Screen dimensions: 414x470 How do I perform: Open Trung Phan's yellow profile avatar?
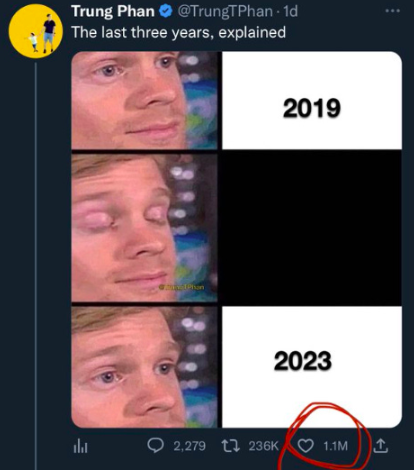coord(36,33)
